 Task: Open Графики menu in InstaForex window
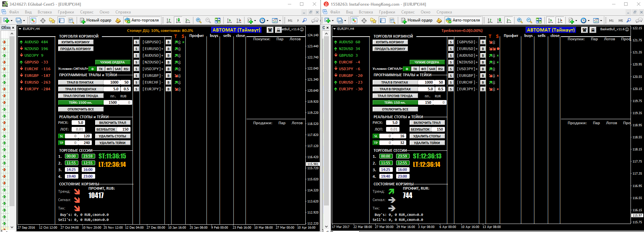click(387, 12)
